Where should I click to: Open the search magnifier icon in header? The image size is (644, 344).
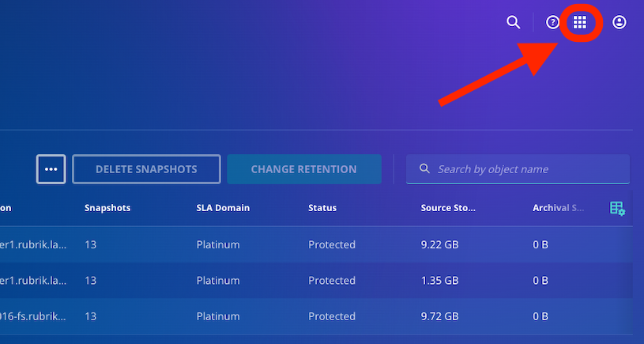click(x=513, y=22)
